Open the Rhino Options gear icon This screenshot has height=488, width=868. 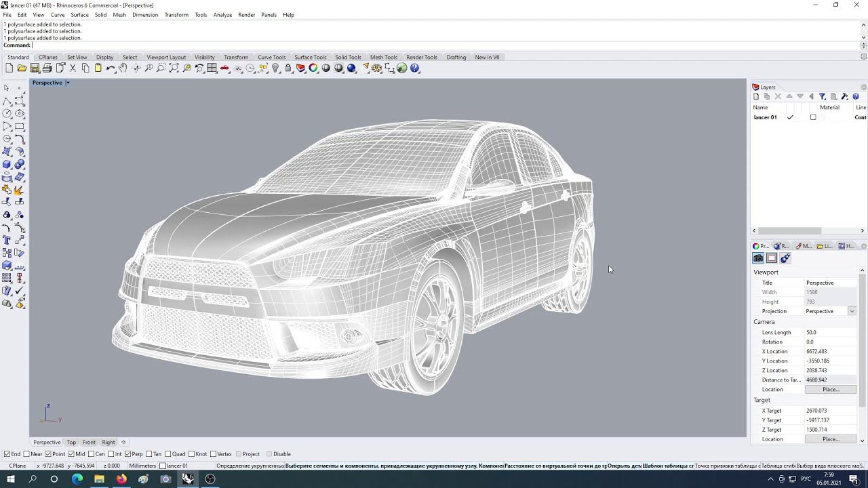tap(376, 68)
